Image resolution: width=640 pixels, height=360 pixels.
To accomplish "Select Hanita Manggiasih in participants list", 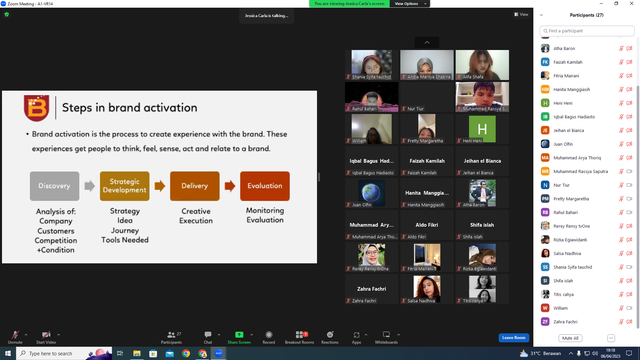I will [587, 89].
